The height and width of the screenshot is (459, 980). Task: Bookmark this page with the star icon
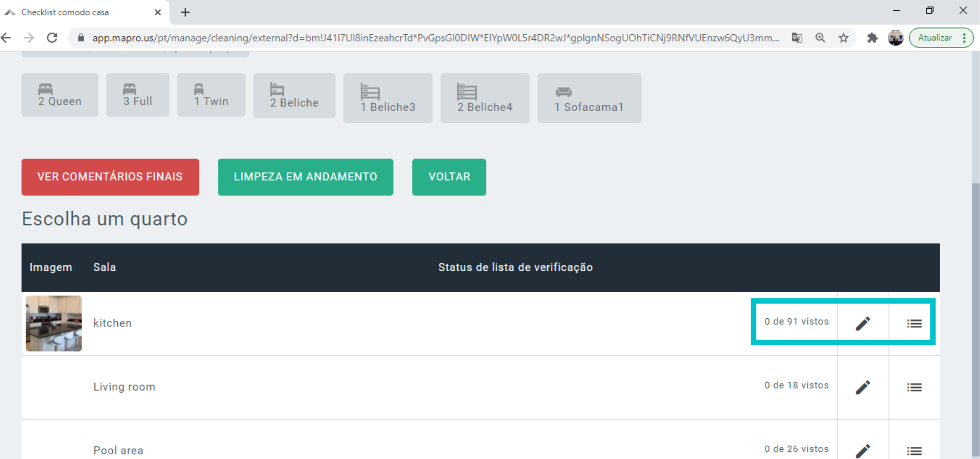844,38
